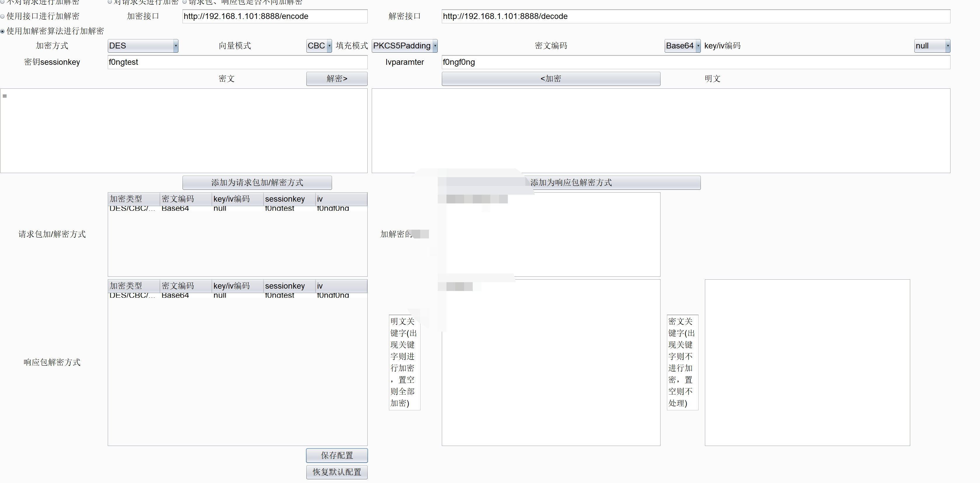Click the <加密 button

point(551,79)
